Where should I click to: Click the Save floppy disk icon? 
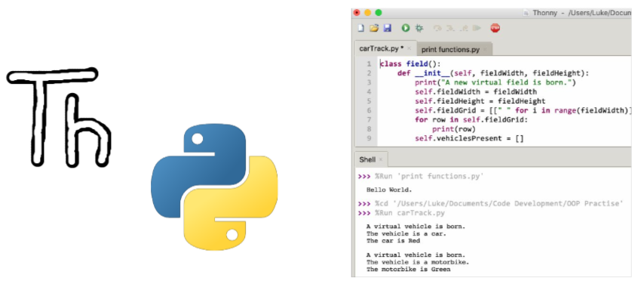(387, 28)
